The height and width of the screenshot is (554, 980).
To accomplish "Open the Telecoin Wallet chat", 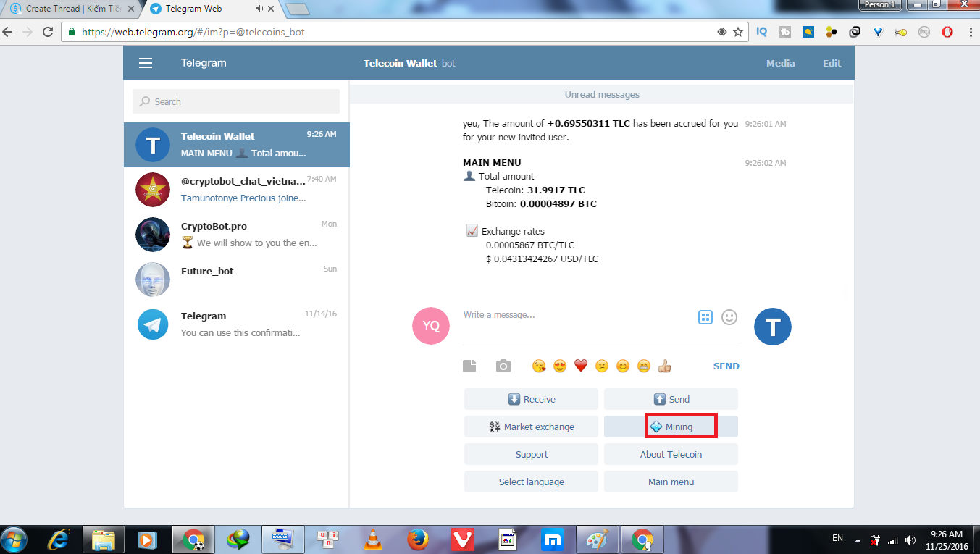I will click(237, 144).
